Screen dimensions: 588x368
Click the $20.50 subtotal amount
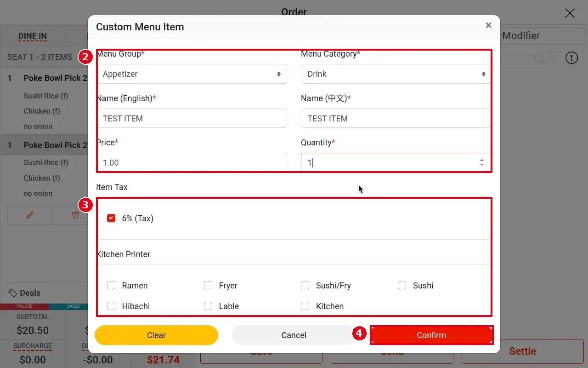33,330
